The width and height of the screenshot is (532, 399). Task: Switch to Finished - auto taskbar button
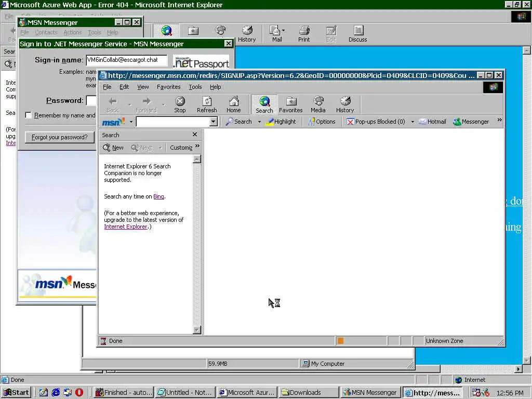point(124,393)
